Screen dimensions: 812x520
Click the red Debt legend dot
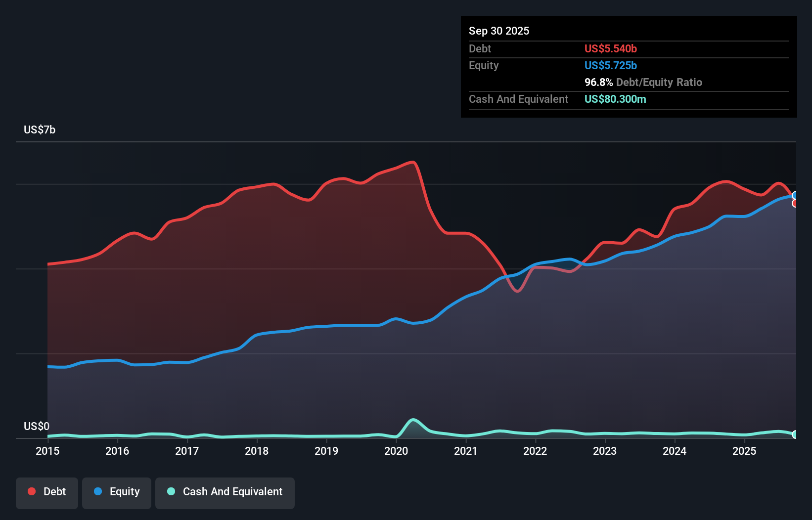(x=32, y=491)
